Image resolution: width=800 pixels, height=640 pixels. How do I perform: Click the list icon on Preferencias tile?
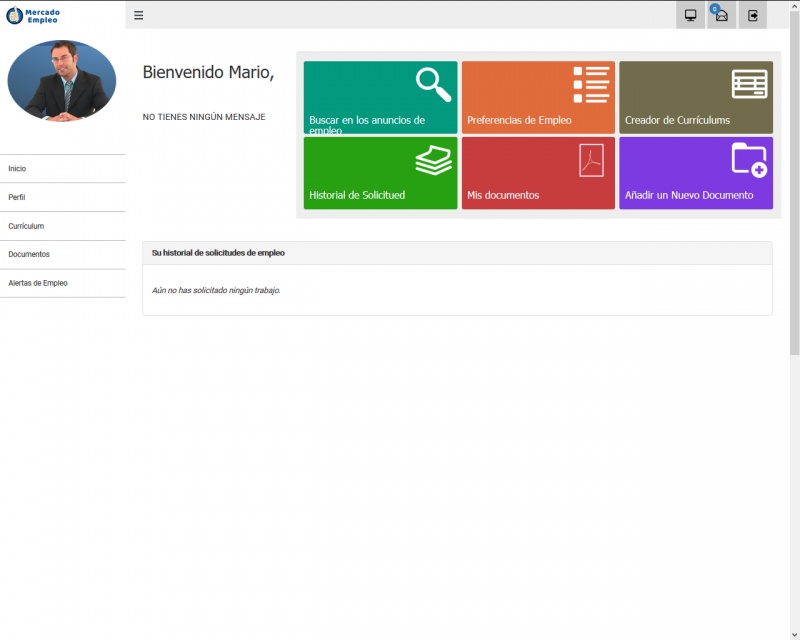(591, 84)
